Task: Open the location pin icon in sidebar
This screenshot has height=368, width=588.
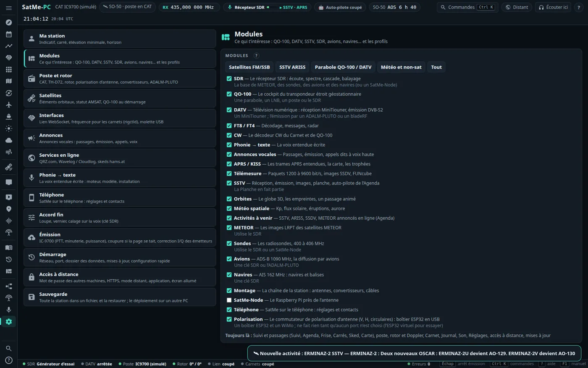Action: tap(8, 209)
